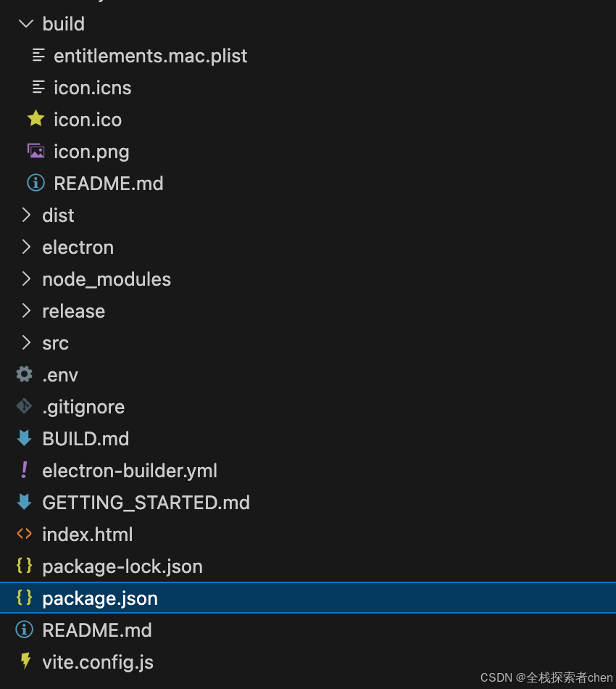Select the dist folder
The width and height of the screenshot is (616, 689).
coord(57,215)
